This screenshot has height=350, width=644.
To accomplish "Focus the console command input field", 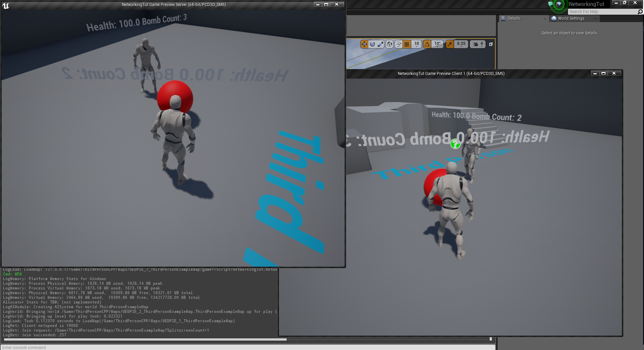I will [x=134, y=347].
